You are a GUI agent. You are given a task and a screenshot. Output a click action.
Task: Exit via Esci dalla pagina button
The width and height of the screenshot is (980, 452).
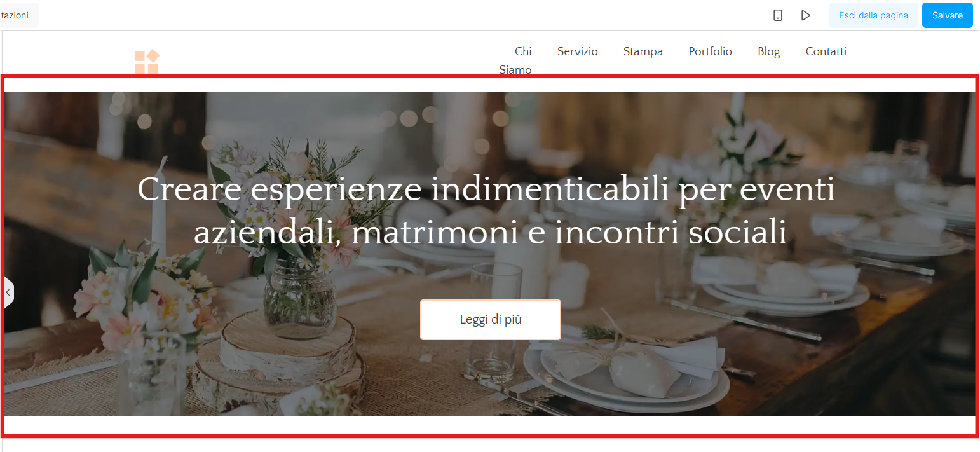873,15
